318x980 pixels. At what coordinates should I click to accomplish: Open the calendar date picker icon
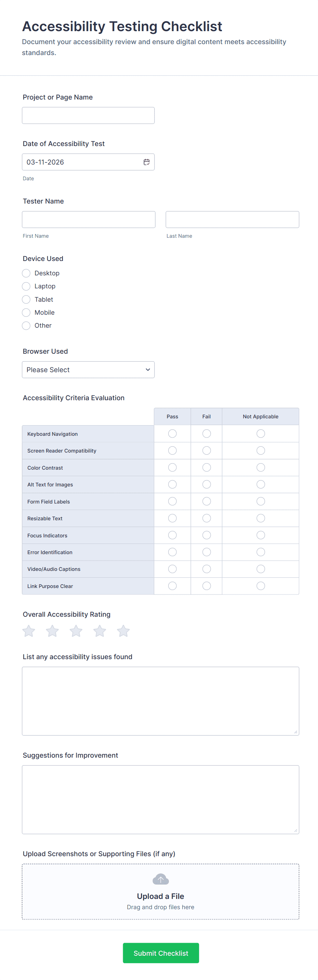click(146, 162)
